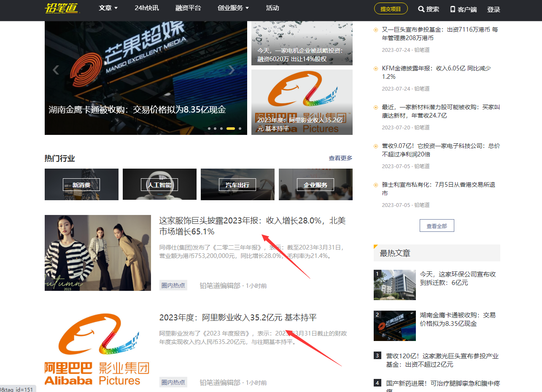542x392 pixels.
Task: Open search via the magnifier icon
Action: click(421, 9)
